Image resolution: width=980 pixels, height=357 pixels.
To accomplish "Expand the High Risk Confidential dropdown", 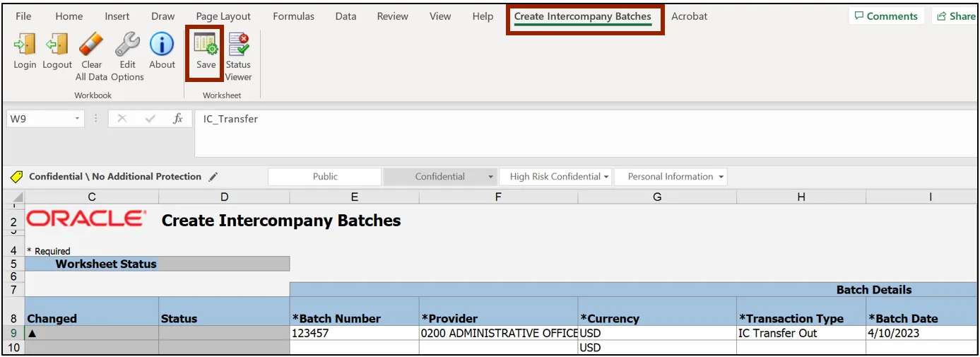I will [x=606, y=177].
